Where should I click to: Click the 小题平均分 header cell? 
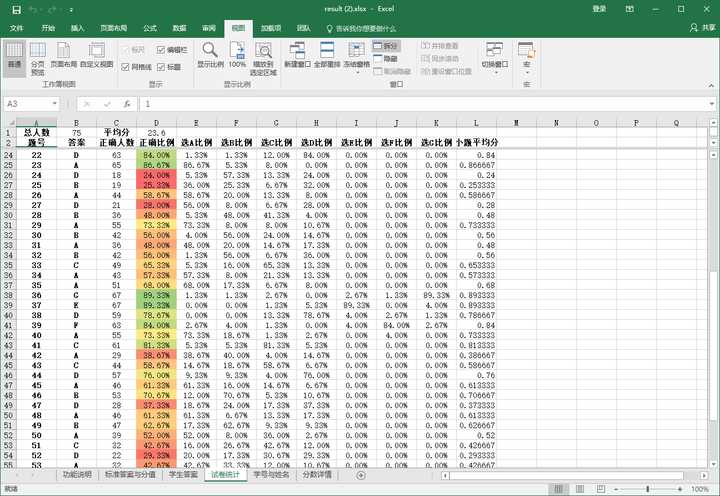pyautogui.click(x=477, y=143)
